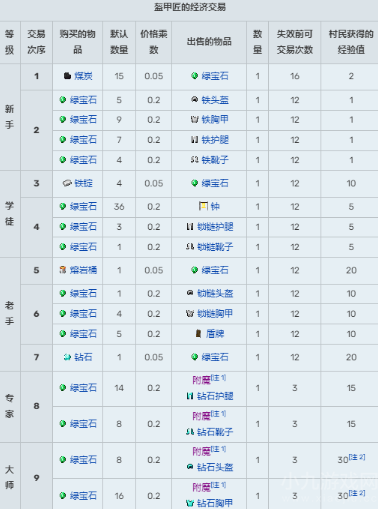Follow the 锁链护腿 link
Viewport: 378px width, 509px height.
(x=215, y=227)
